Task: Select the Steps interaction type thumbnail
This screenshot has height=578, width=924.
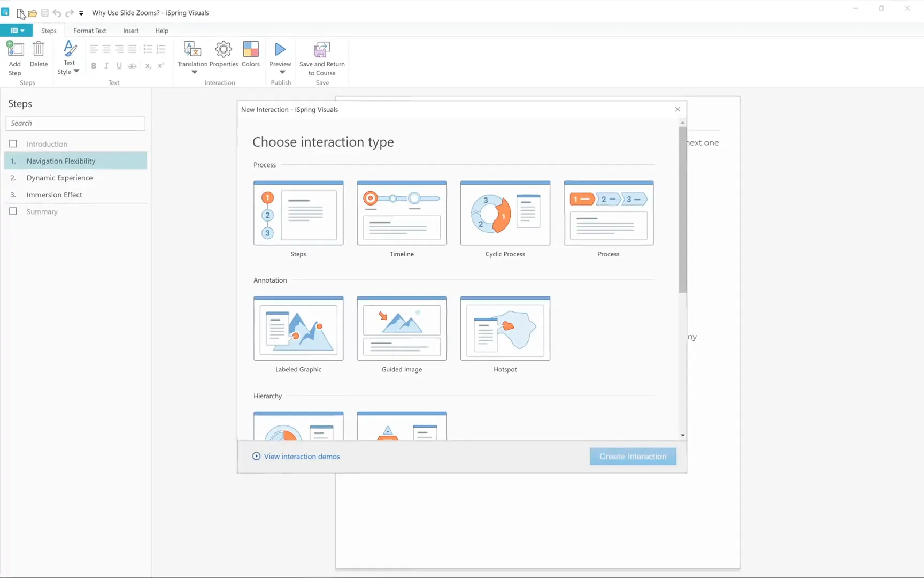Action: 298,213
